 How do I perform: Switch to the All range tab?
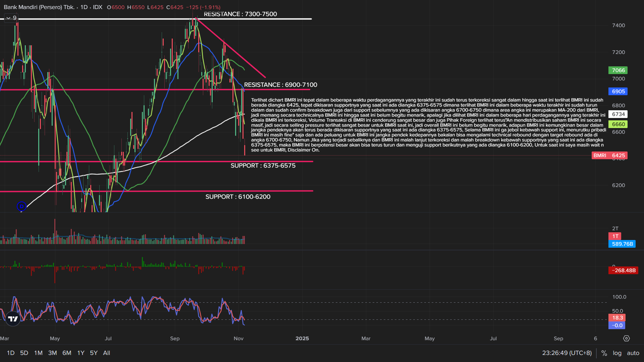pyautogui.click(x=107, y=353)
